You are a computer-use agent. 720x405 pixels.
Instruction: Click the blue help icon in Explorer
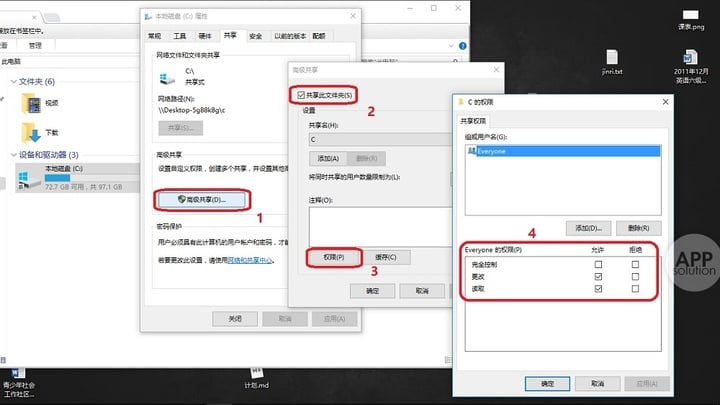(462, 46)
